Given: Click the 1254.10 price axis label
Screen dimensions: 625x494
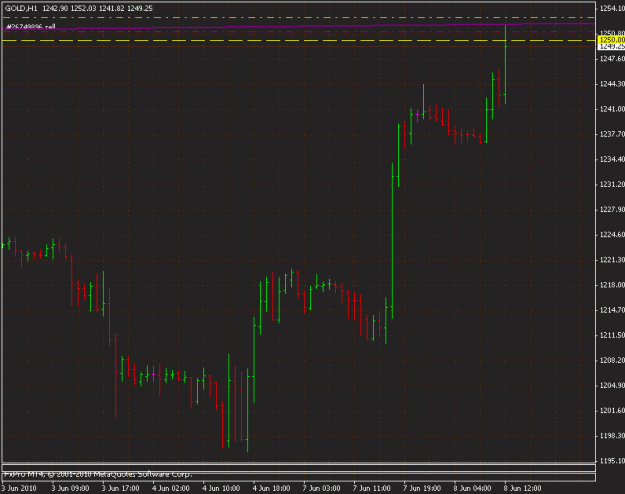Looking at the screenshot, I should [x=612, y=8].
